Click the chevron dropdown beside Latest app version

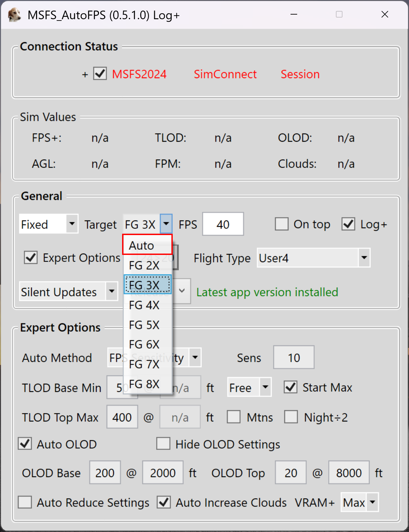(182, 291)
